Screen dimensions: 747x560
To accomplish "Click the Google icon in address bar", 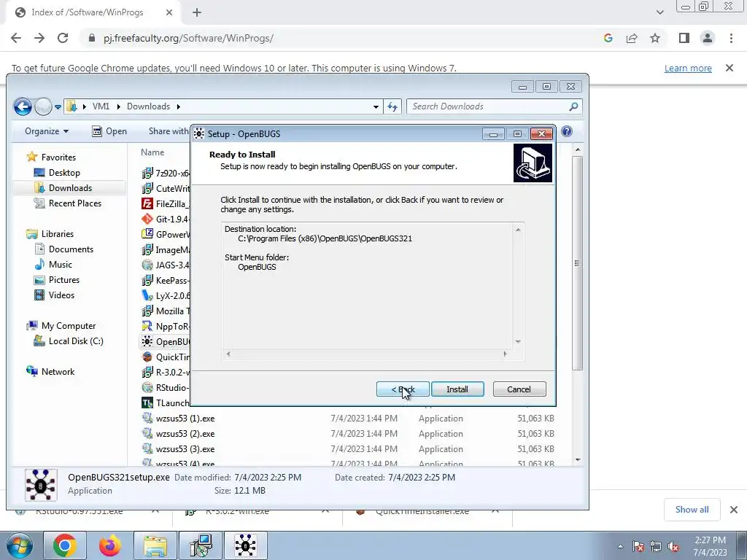I will 608,38.
